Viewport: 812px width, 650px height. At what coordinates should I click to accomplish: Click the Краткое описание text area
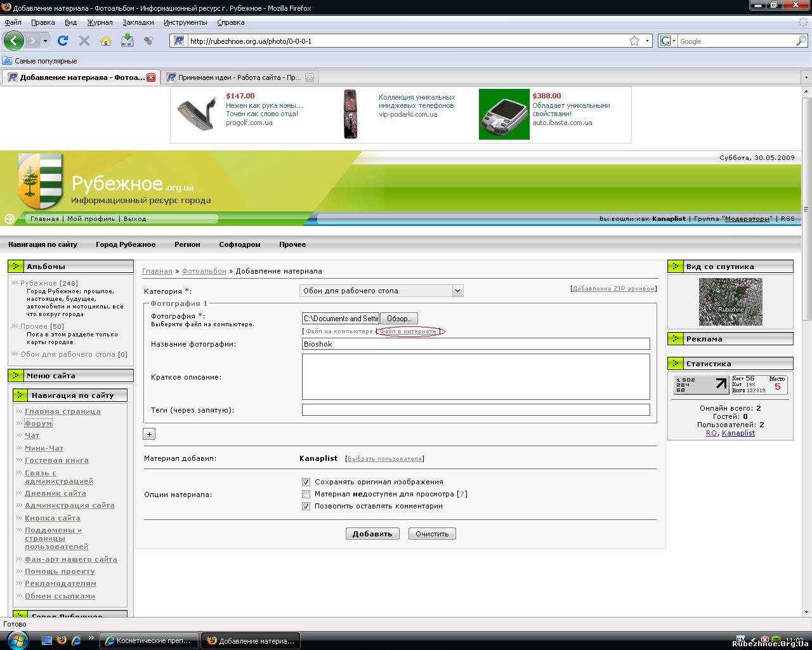[476, 376]
